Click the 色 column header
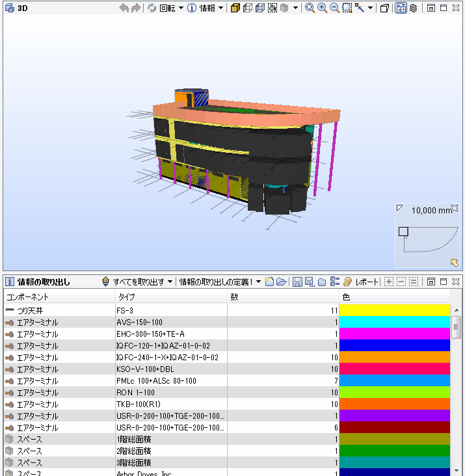The width and height of the screenshot is (465, 476). [x=394, y=297]
